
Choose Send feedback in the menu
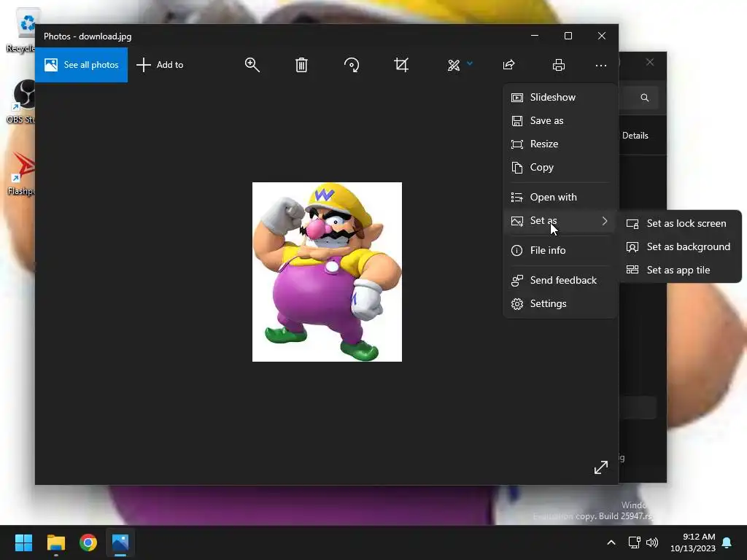[560, 281]
